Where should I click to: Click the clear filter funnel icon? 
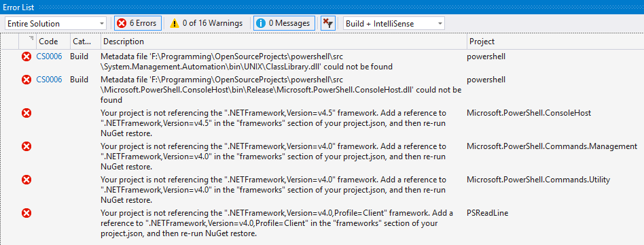point(327,23)
